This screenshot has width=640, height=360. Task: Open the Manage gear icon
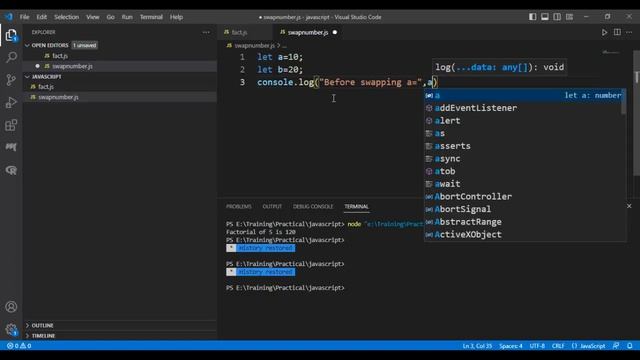click(11, 329)
